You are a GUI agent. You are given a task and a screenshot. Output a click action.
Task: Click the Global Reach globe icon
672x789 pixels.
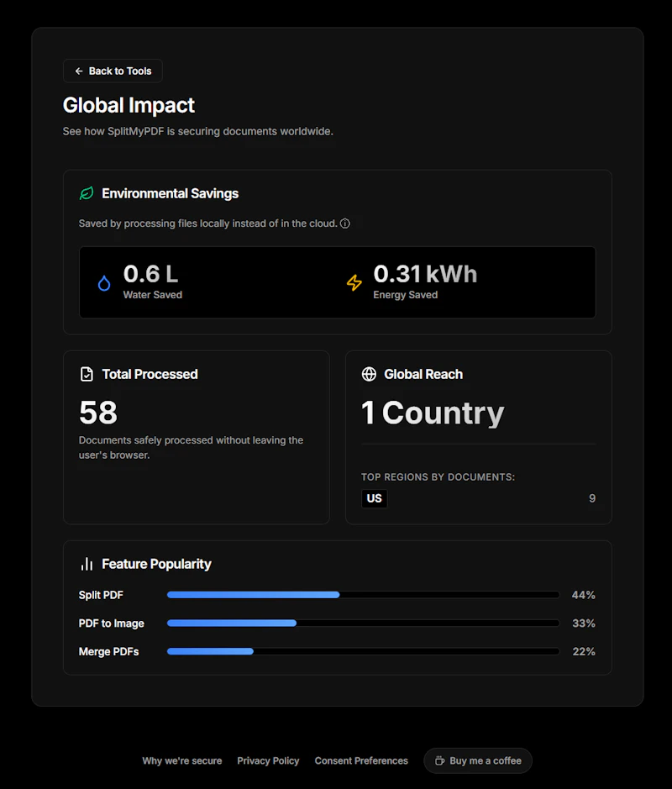point(369,374)
